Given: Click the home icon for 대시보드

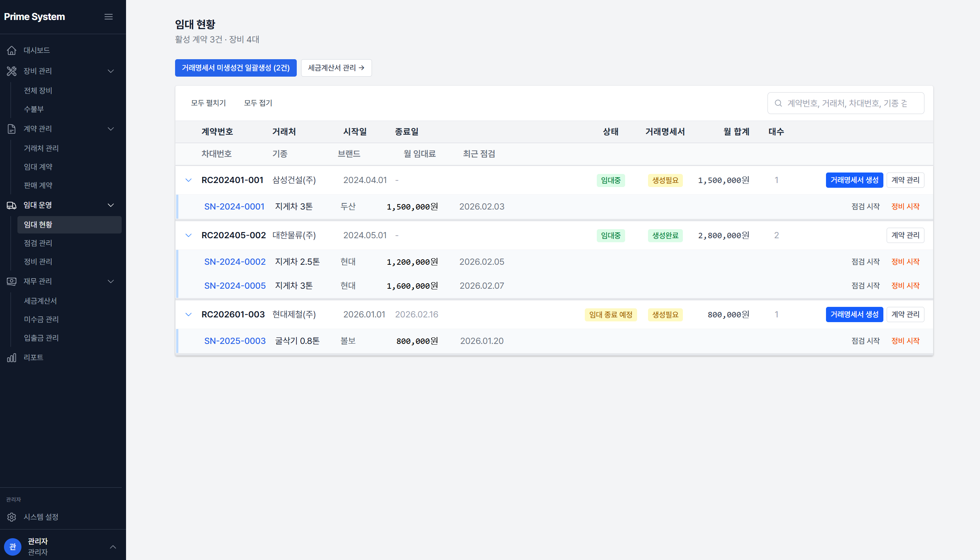Looking at the screenshot, I should coord(12,50).
